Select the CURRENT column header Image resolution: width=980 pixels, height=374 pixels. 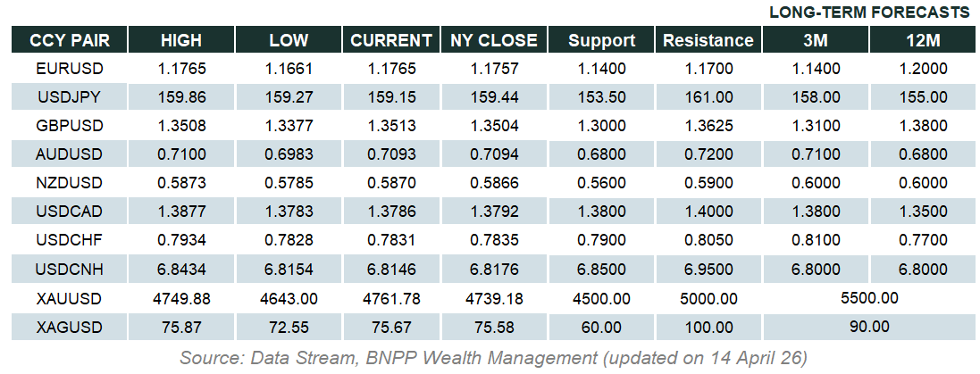click(x=391, y=40)
